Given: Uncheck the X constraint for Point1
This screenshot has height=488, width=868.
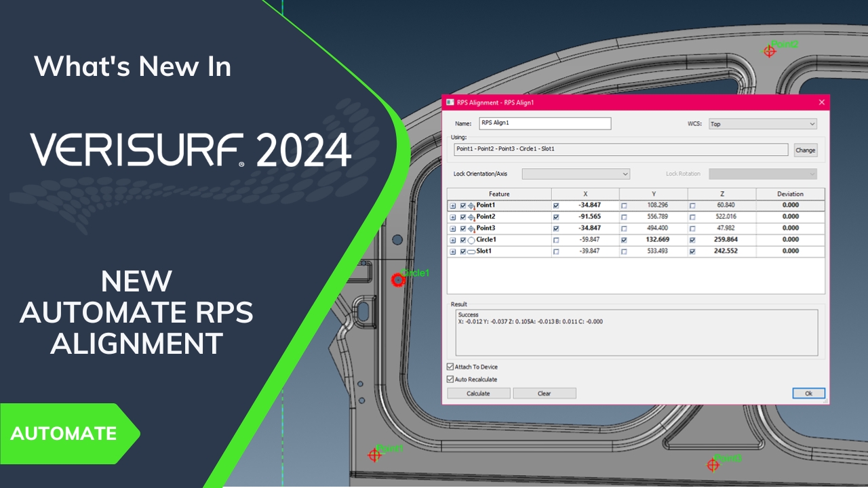Looking at the screenshot, I should click(x=556, y=205).
